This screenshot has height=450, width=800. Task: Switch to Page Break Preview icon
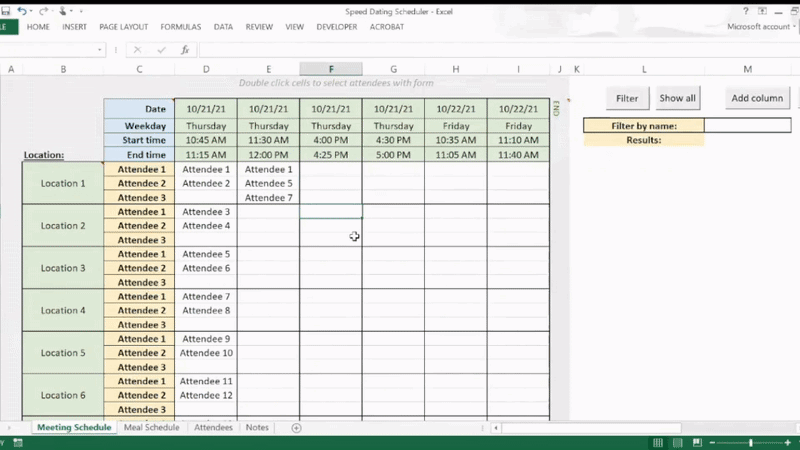(x=697, y=443)
